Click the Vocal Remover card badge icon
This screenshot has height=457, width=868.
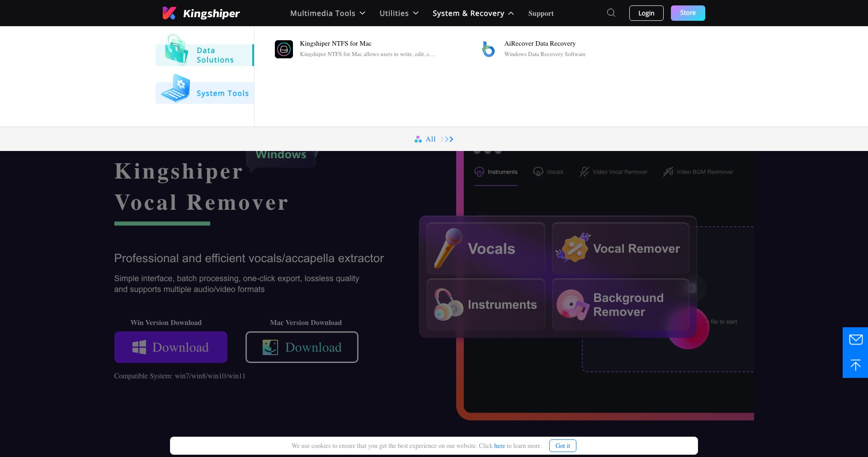(x=573, y=248)
